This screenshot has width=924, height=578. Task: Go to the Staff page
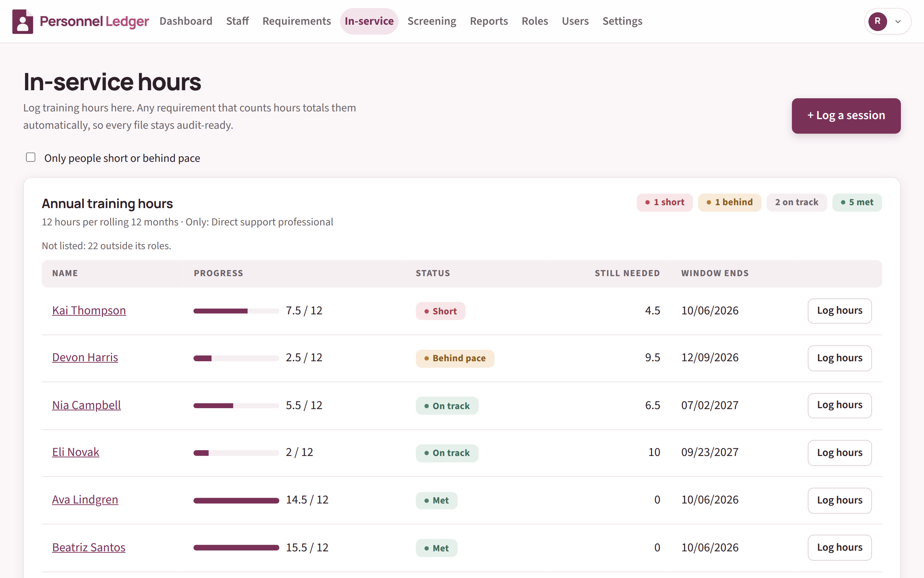[237, 21]
